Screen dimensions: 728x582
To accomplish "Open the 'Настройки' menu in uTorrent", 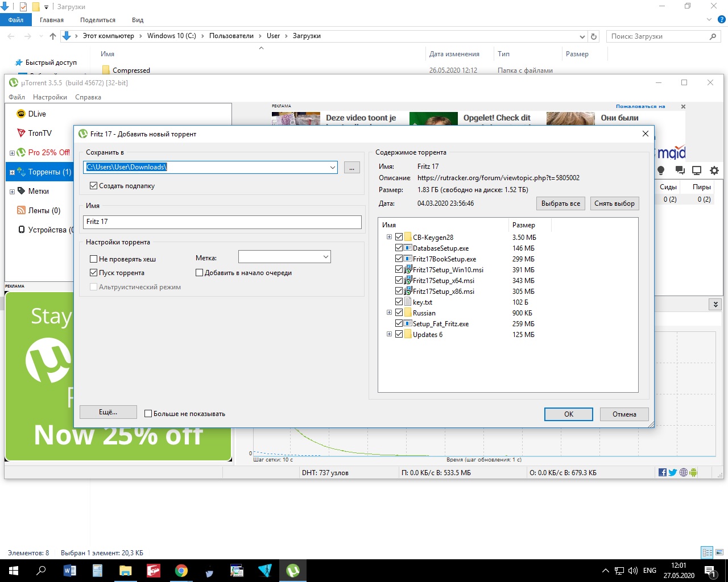I will coord(50,97).
